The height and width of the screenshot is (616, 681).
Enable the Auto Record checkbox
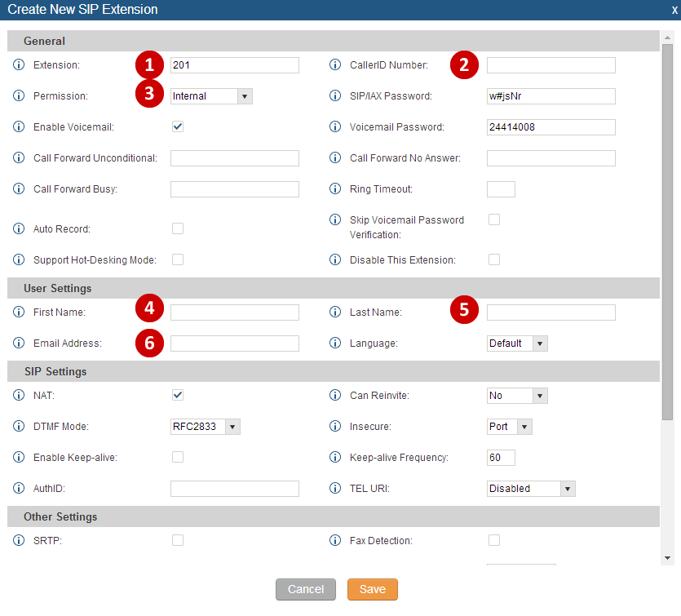pos(178,228)
